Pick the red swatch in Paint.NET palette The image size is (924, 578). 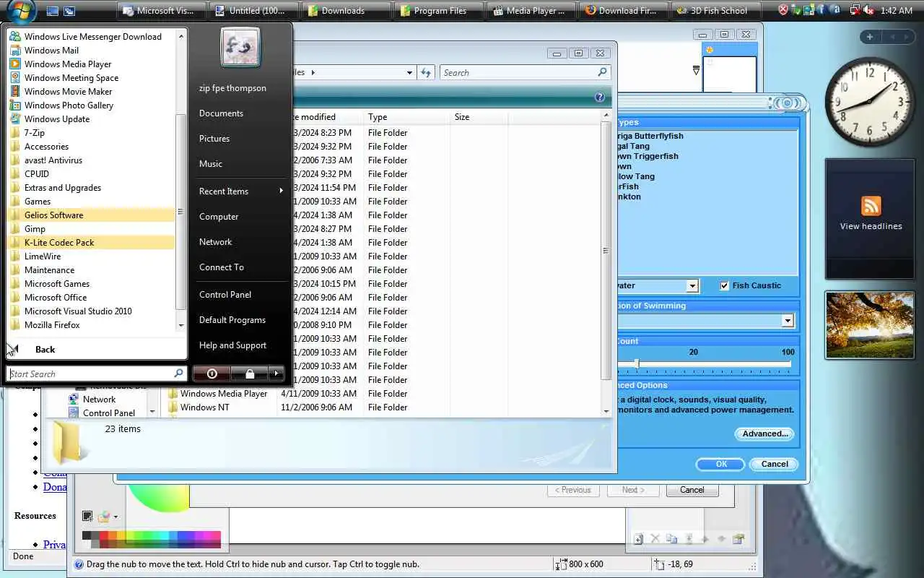(x=103, y=536)
